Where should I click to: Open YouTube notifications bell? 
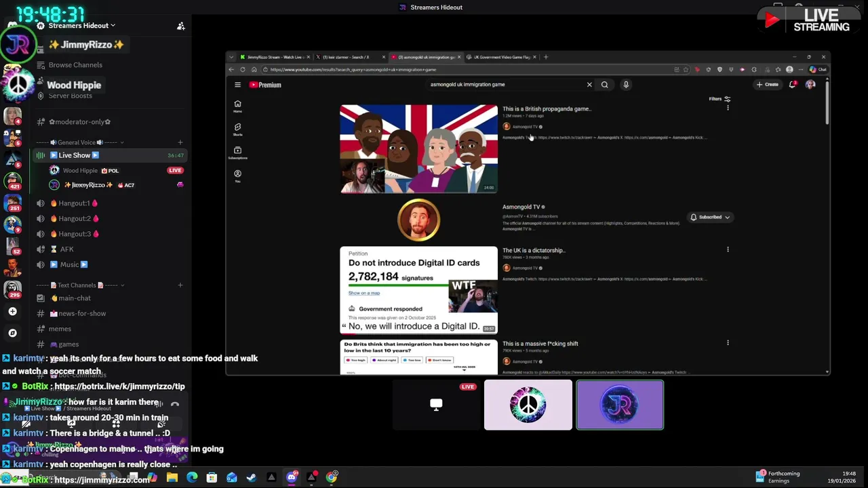793,85
